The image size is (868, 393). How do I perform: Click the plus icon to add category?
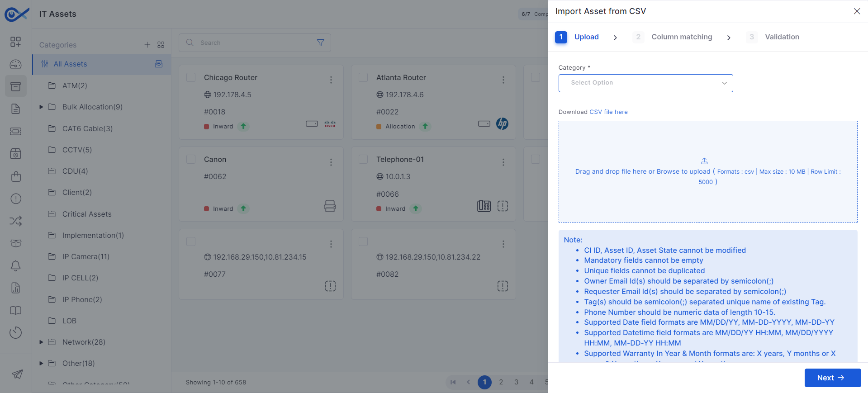[x=147, y=45]
